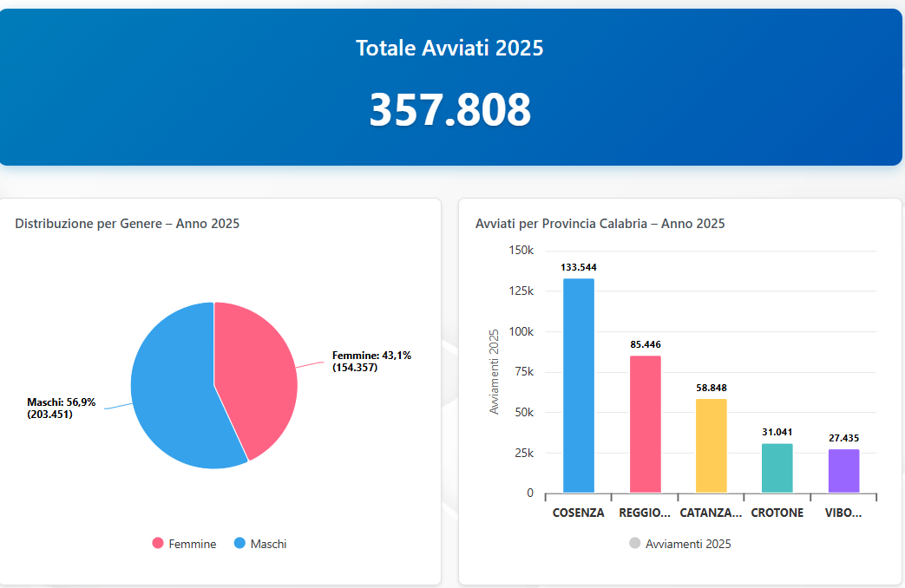Click the 'Totale Avviati 2025' heading
This screenshot has width=905, height=588.
(449, 48)
